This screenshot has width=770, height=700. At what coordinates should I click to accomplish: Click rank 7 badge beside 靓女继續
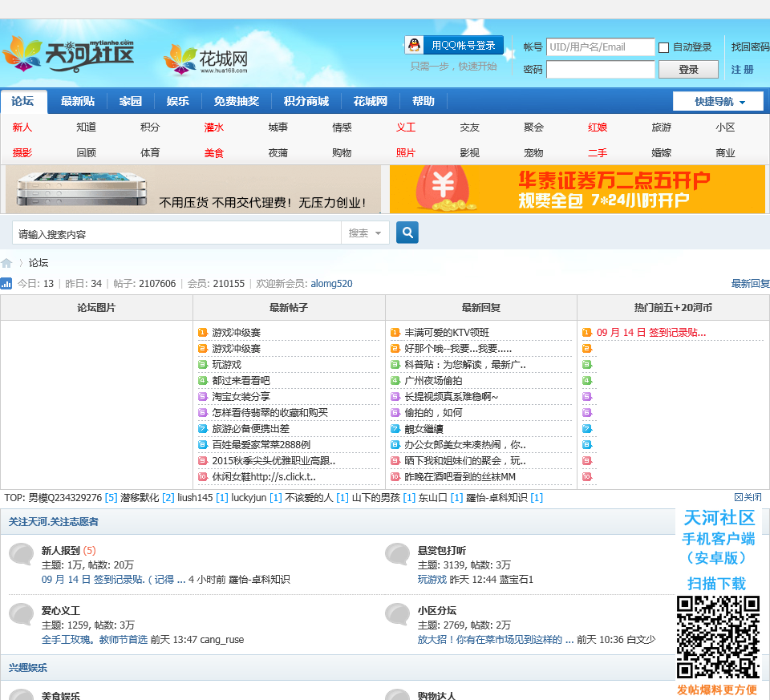pos(395,428)
